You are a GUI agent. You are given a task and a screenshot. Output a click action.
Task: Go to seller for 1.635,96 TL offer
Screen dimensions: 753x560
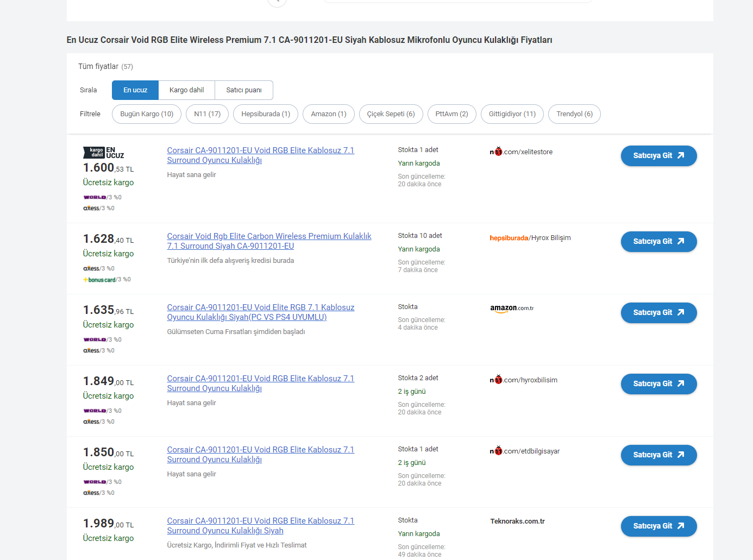[658, 313]
